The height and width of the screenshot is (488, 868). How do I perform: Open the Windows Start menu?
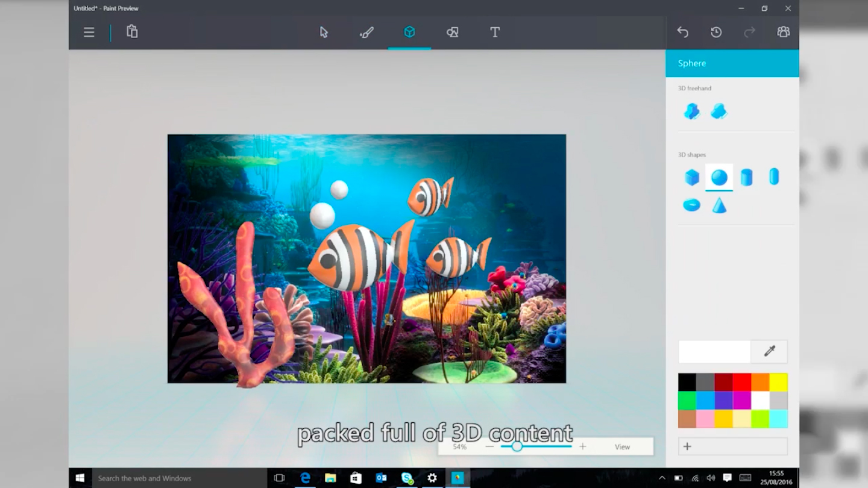point(80,478)
